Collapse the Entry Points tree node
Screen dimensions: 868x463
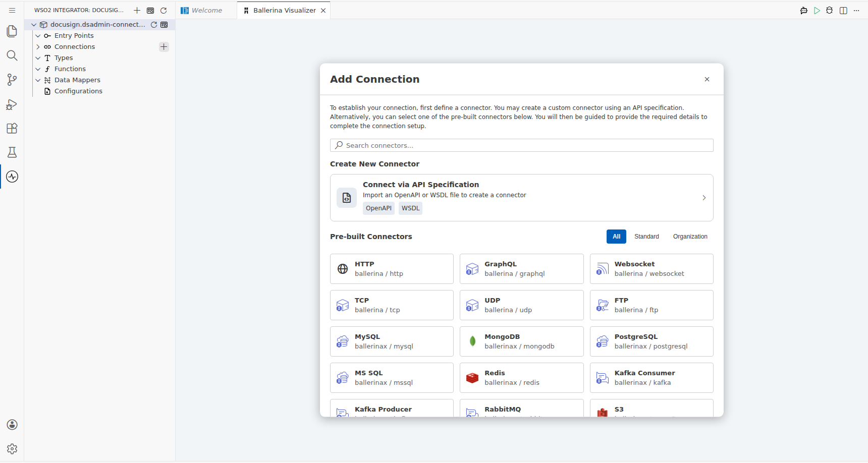tap(38, 35)
